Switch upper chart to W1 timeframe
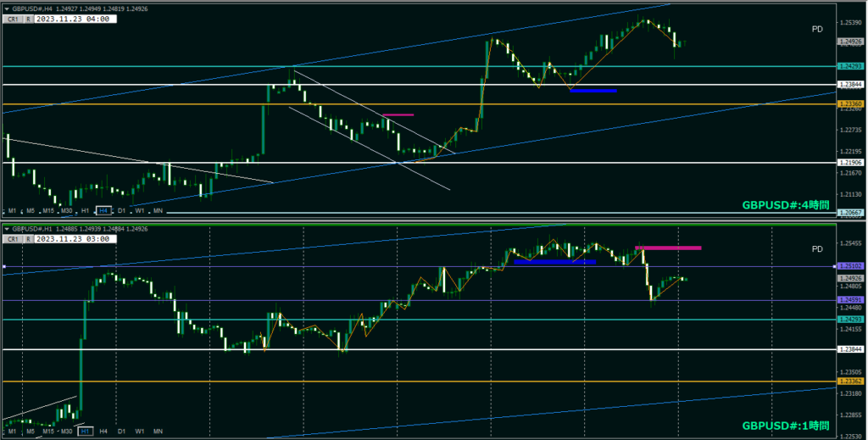The height and width of the screenshot is (440, 868). (x=140, y=211)
